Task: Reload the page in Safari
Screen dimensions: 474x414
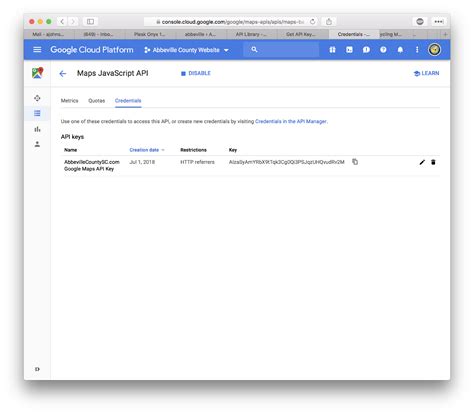Action: [x=312, y=22]
